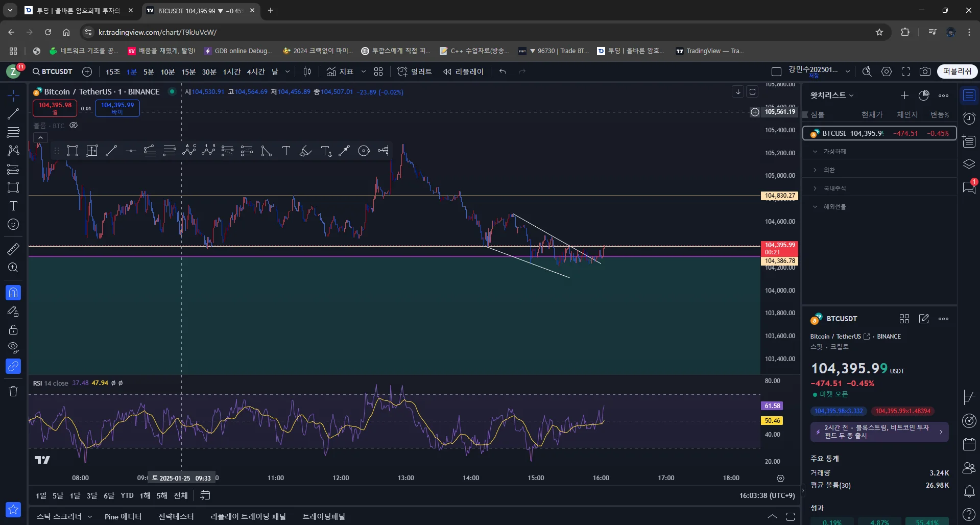980x525 pixels.
Task: Select the ruler measure tool in left sidebar
Action: tap(13, 249)
